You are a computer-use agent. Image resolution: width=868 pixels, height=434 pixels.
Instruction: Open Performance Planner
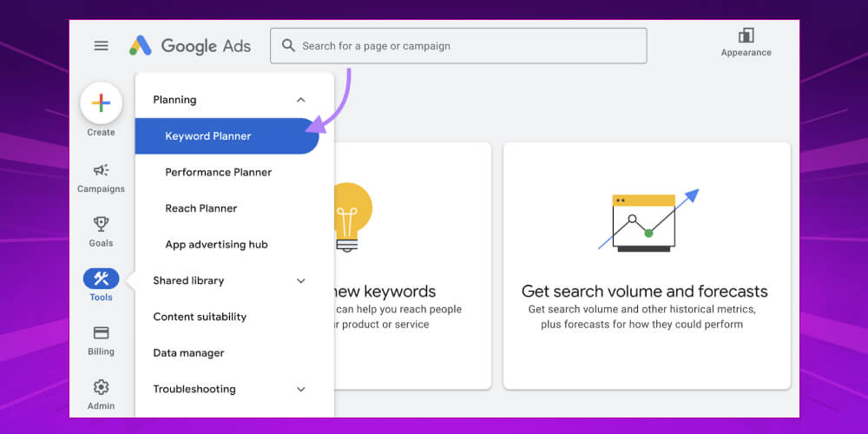coord(218,172)
